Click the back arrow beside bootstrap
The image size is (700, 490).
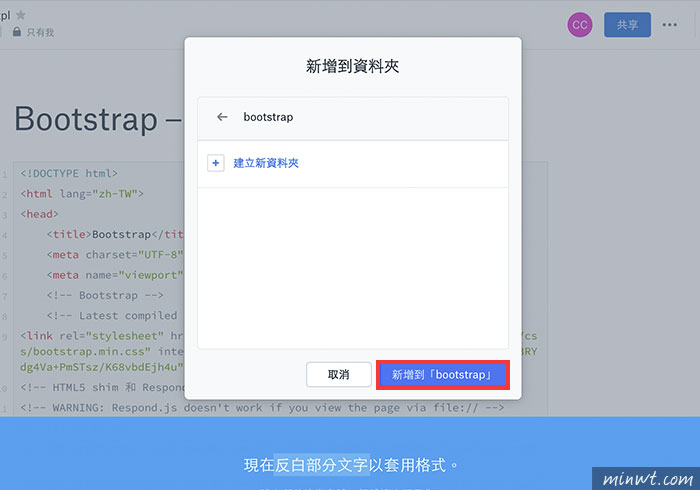222,117
